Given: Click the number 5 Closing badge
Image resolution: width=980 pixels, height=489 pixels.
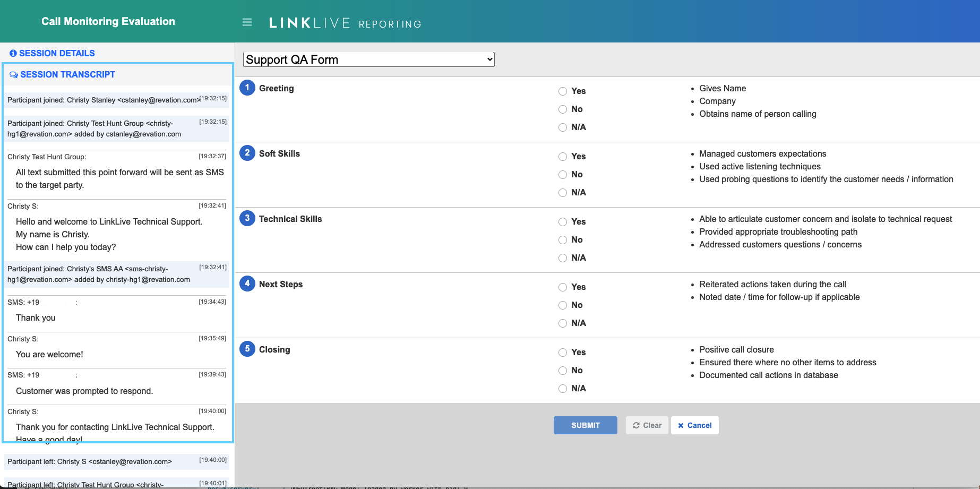Looking at the screenshot, I should [247, 349].
